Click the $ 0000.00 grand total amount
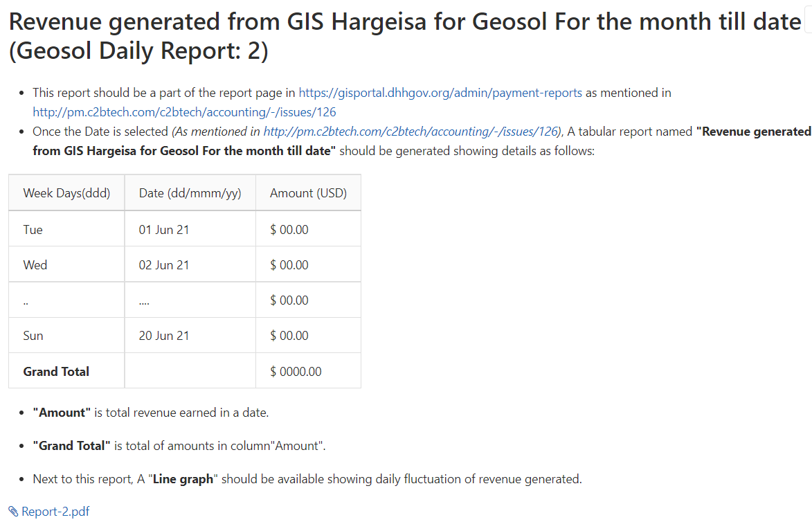This screenshot has height=531, width=812. click(296, 372)
